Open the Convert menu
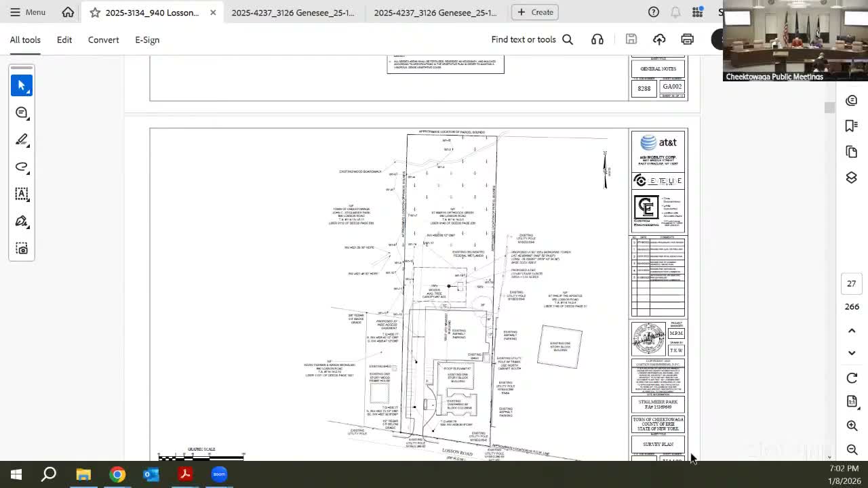Image resolution: width=868 pixels, height=488 pixels. (x=103, y=40)
